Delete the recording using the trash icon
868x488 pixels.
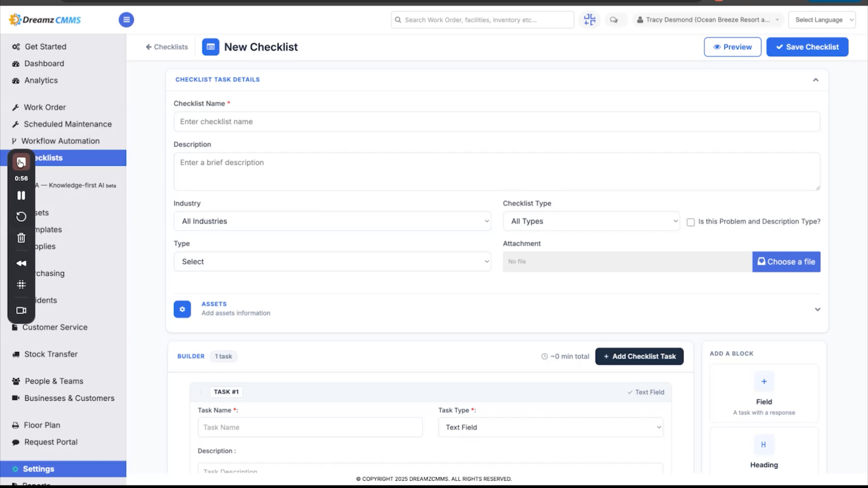point(21,237)
